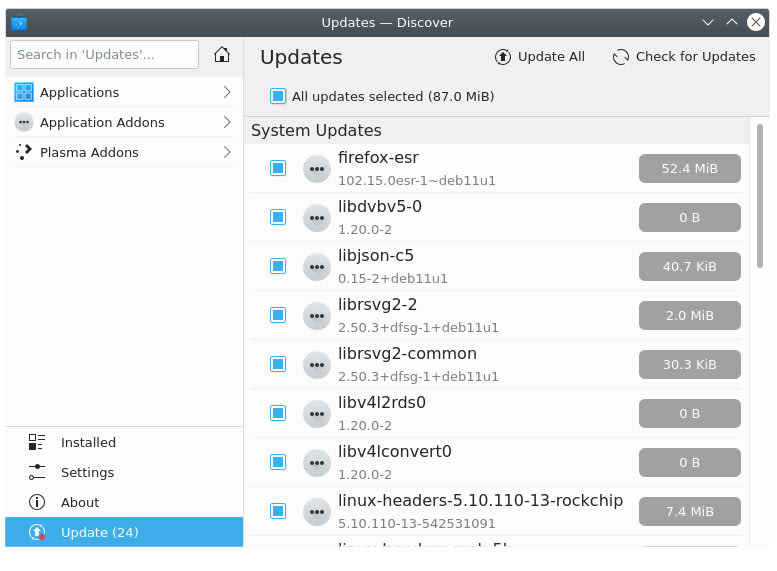Click the librsvg2-2 package icon

pyautogui.click(x=317, y=316)
